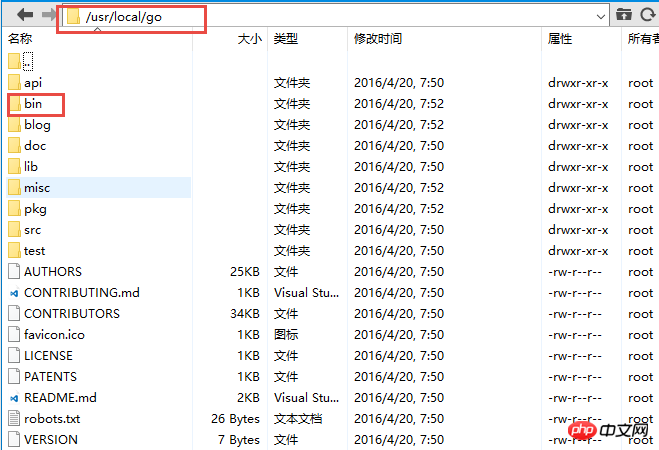
Task: Open the address path dropdown arrow
Action: point(601,17)
